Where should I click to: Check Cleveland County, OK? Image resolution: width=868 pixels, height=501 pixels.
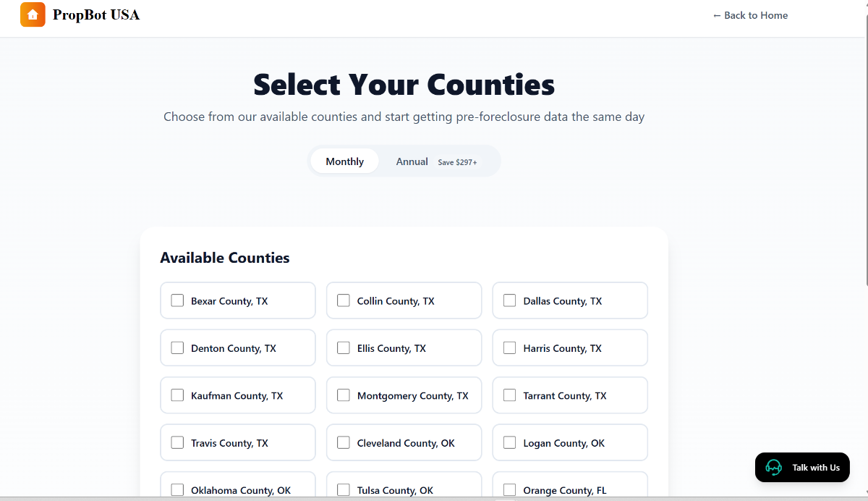344,442
